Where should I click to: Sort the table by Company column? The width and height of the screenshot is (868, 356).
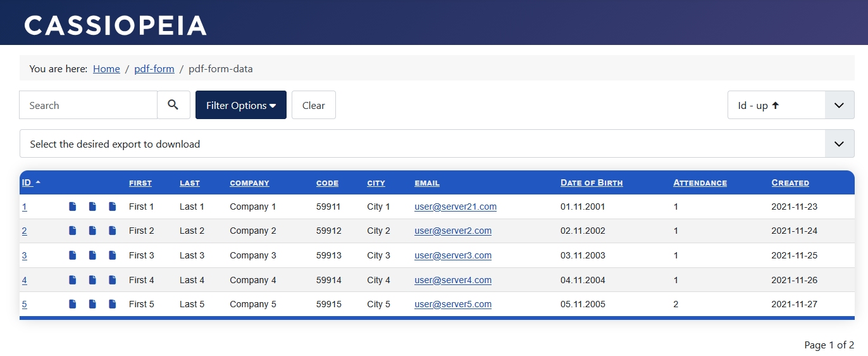click(249, 182)
